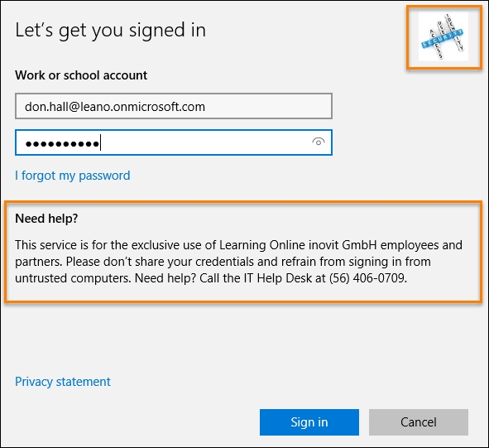
Task: Open the I forgot my password link
Action: click(73, 176)
